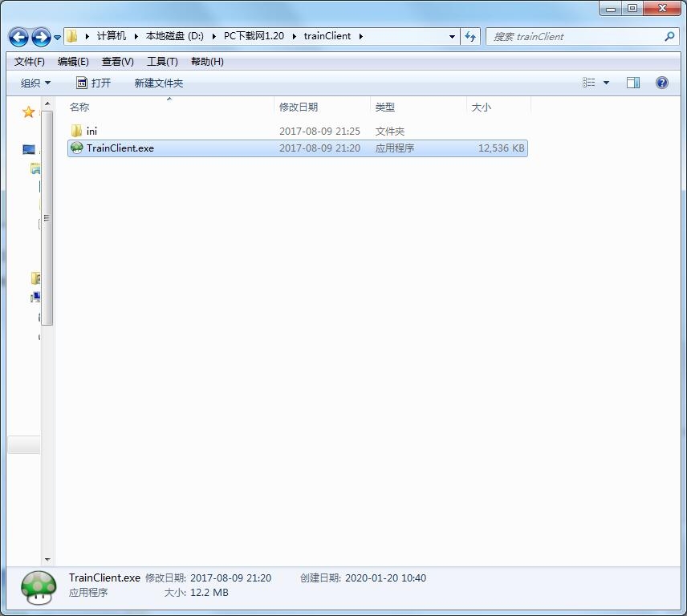Click the Favorites star icon in the sidebar
Viewport: 687px width, 616px height.
pos(28,112)
